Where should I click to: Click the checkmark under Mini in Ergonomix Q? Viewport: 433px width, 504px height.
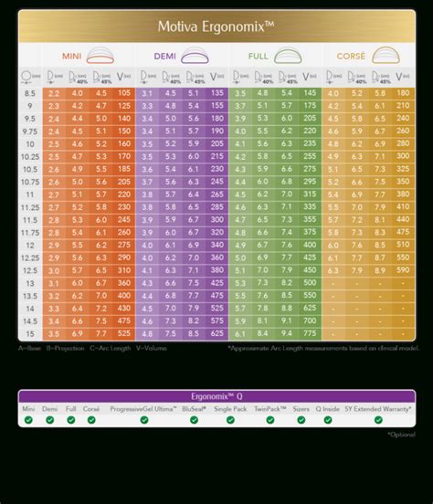[28, 420]
